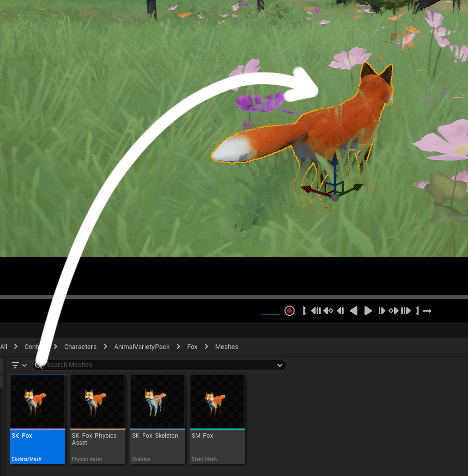Navigate to the Characters breadcrumb
This screenshot has height=476, width=468.
[80, 346]
